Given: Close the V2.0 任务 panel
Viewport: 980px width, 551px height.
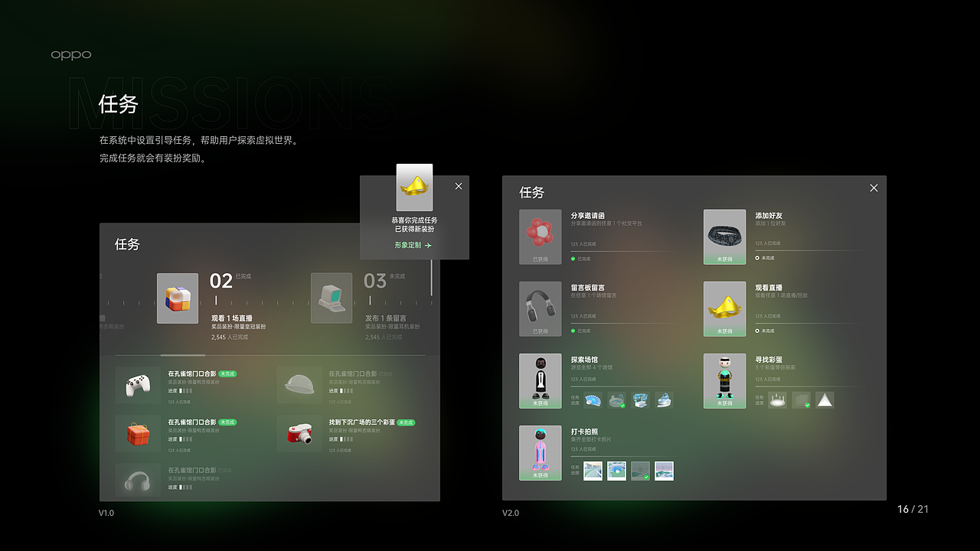Looking at the screenshot, I should 874,187.
